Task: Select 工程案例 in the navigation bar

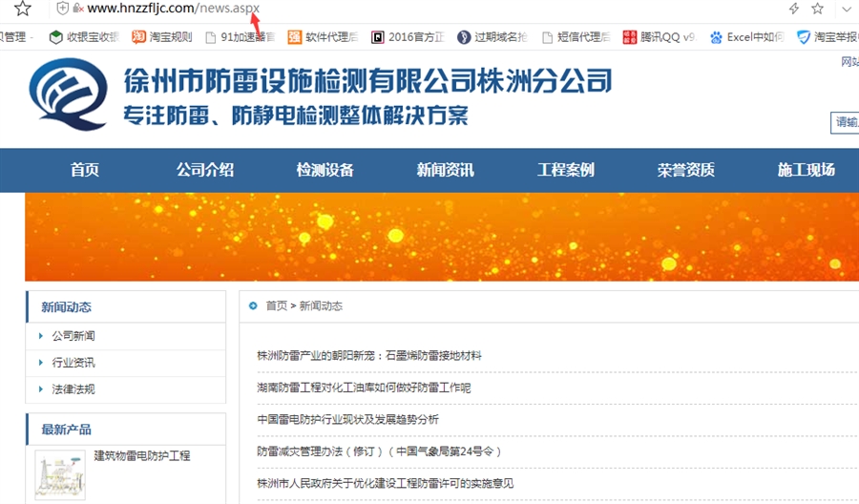Action: tap(565, 170)
